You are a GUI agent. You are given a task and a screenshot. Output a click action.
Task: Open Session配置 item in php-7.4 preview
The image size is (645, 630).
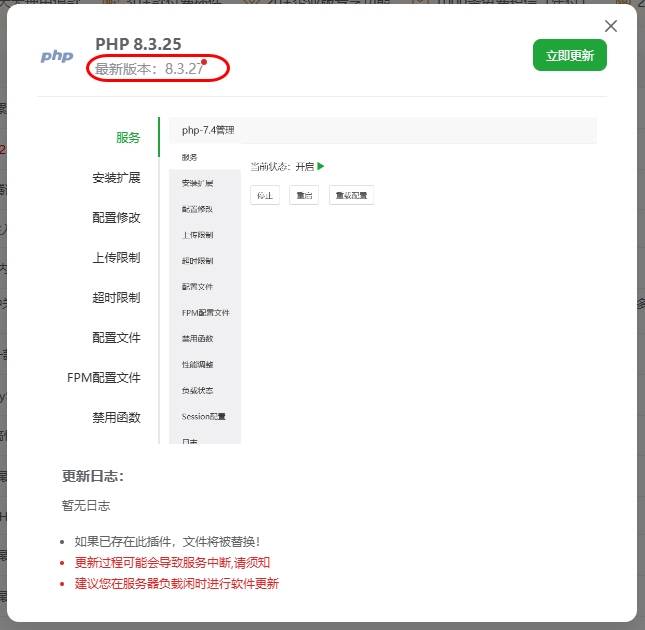coord(204,416)
